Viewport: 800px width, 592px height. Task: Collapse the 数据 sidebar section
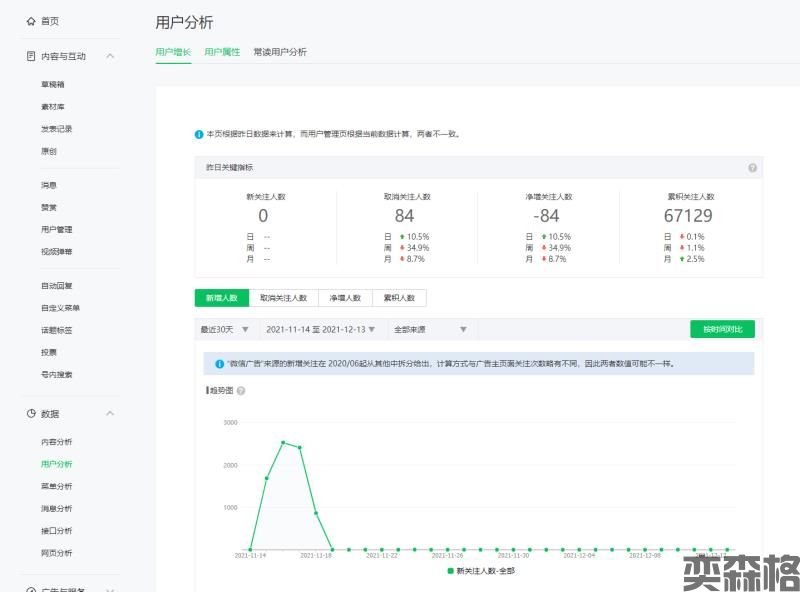tap(110, 413)
